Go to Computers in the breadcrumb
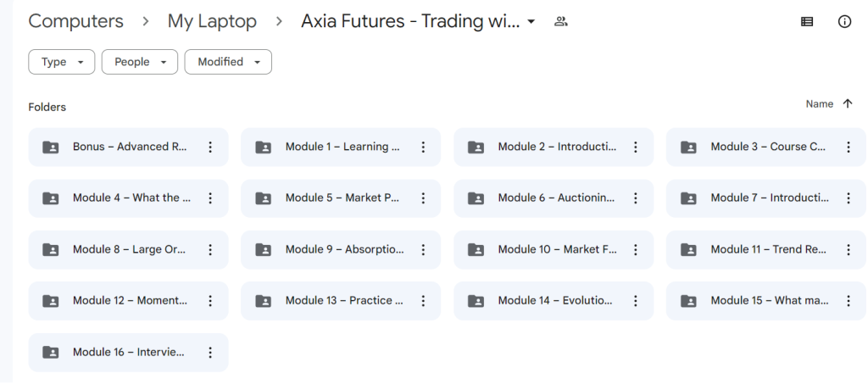Screen dimensions: 868x390 point(75,21)
